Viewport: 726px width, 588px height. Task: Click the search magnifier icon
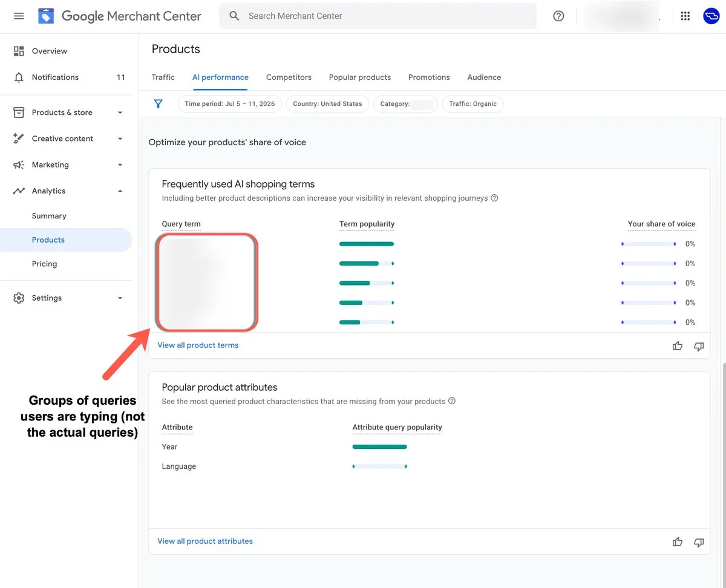pos(235,16)
